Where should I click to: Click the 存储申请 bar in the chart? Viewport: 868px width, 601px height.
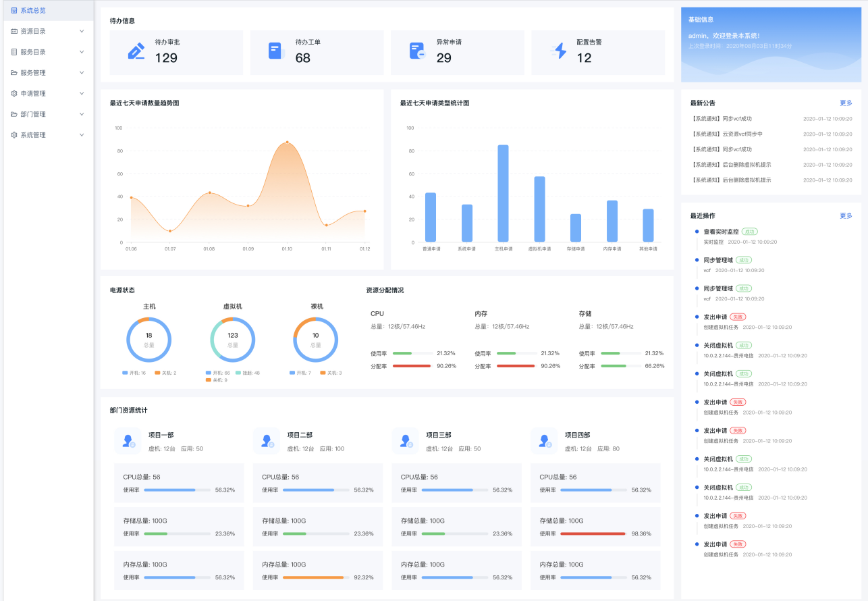(x=576, y=228)
